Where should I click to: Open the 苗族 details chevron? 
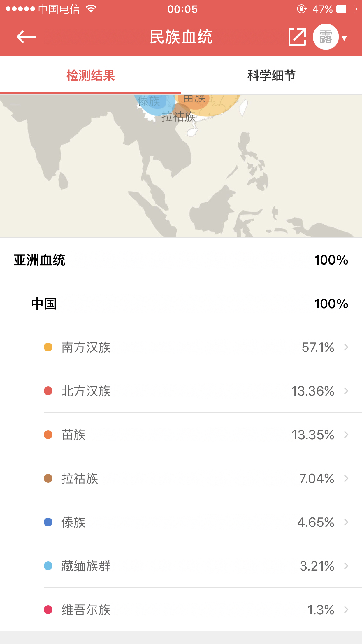[346, 435]
